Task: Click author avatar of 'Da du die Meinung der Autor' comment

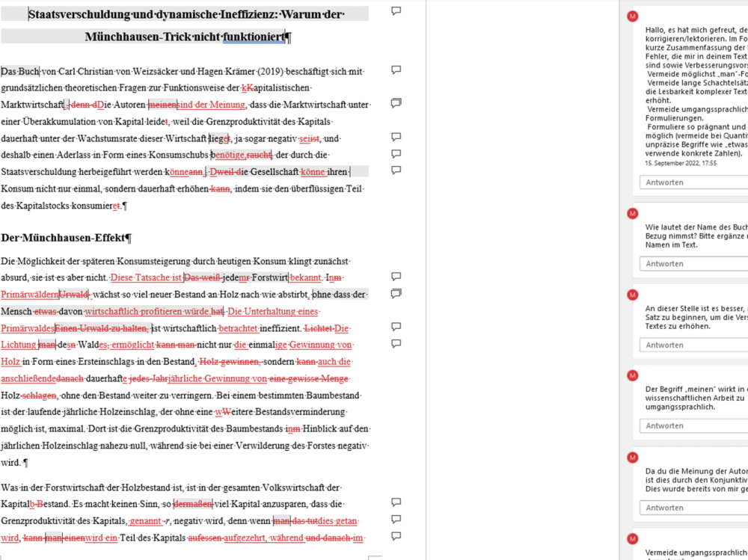Action: (633, 458)
